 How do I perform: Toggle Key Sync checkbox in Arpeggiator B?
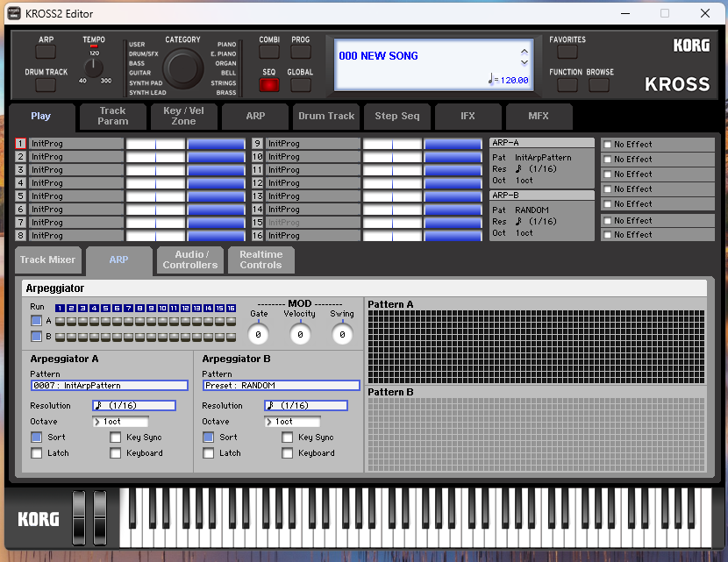[288, 438]
